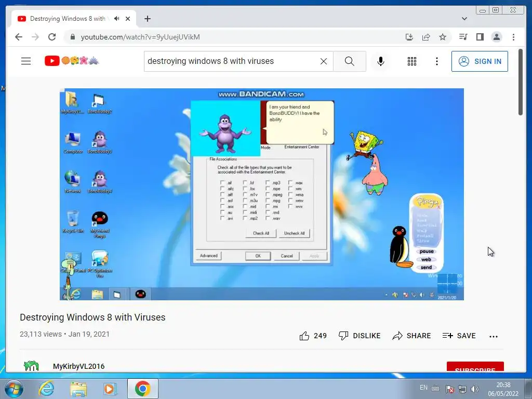Open Windows Explorer from taskbar
The width and height of the screenshot is (532, 399).
click(x=78, y=389)
